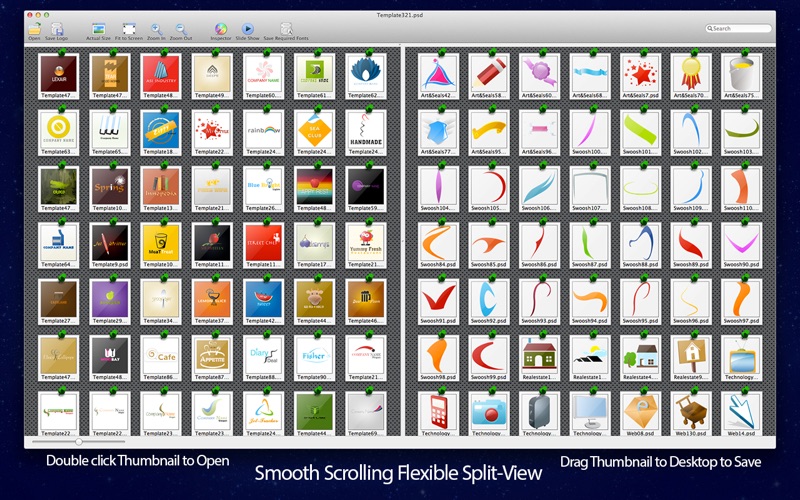This screenshot has height=500, width=800.
Task: Select the Swoosh86.psd thumbnail
Action: pos(539,245)
